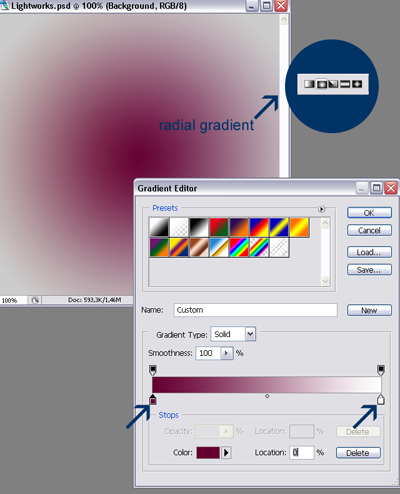Pick the Chrome gradient preset
This screenshot has width=400, height=494.
219,247
